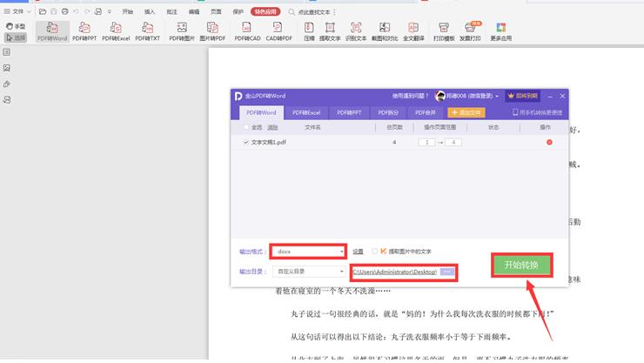The width and height of the screenshot is (644, 363).
Task: Click the print icon in quick toolbar
Action: [65, 11]
